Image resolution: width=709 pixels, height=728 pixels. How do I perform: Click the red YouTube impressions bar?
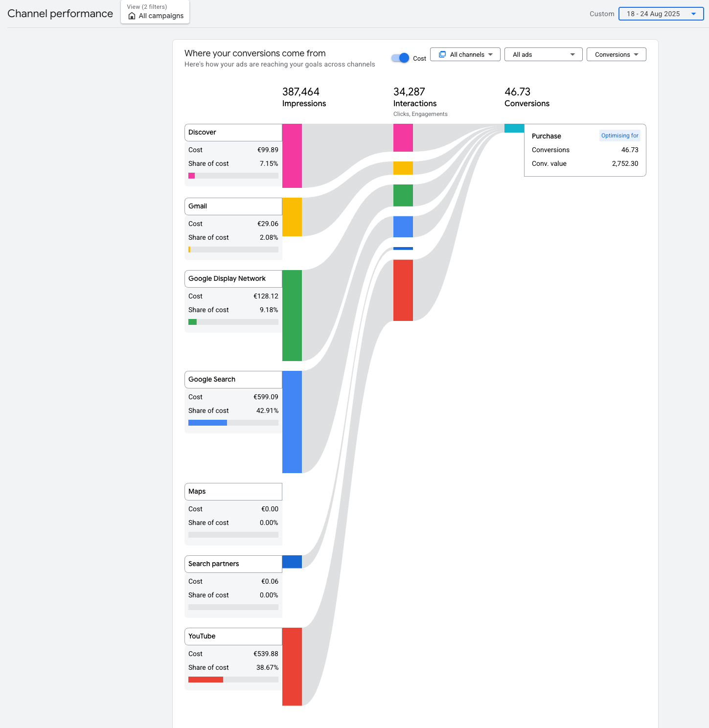[x=292, y=666]
